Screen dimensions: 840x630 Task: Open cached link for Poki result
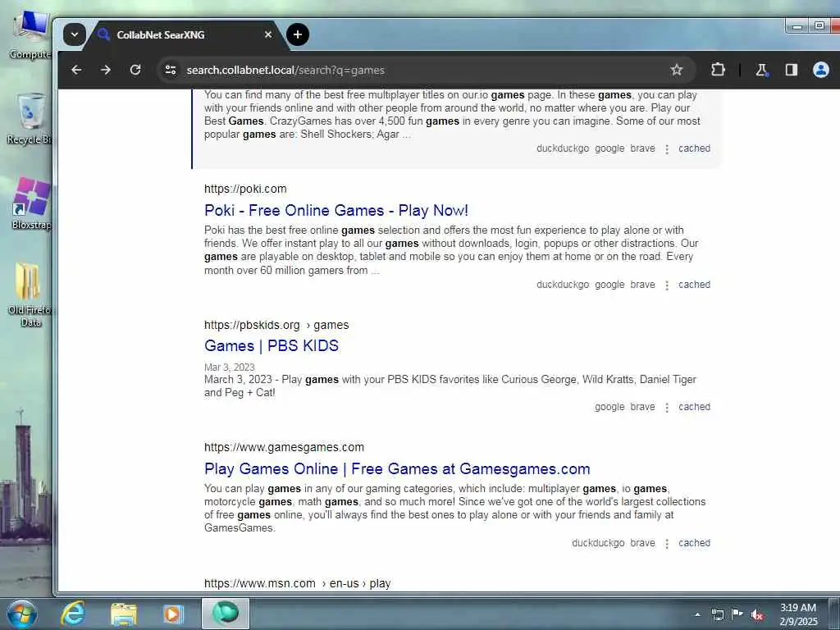[694, 285]
